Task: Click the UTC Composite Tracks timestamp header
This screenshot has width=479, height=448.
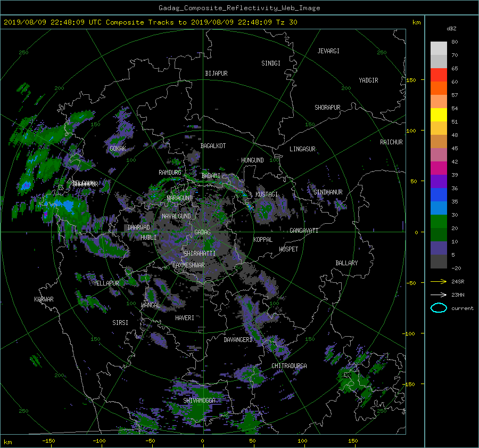Action: [151, 22]
